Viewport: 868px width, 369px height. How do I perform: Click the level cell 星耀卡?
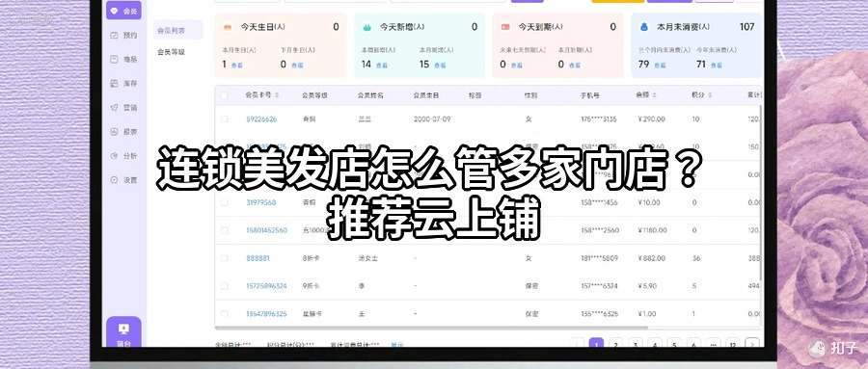coord(312,314)
